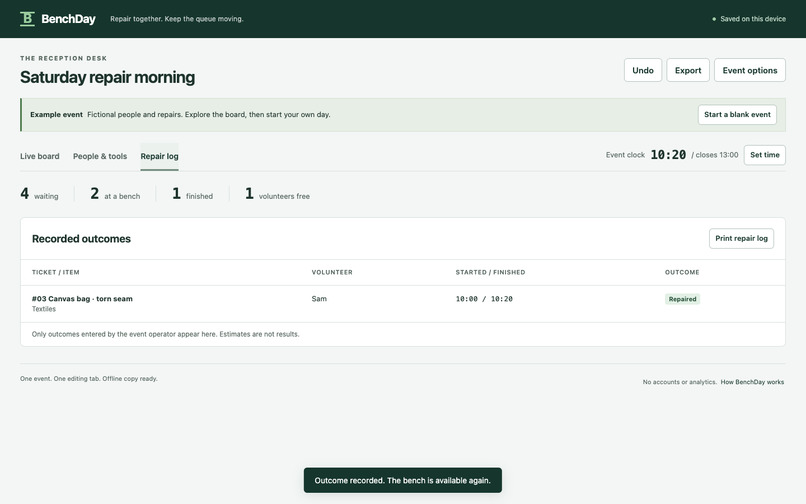The height and width of the screenshot is (504, 806).
Task: Click the Volunteer column header
Action: coord(332,272)
